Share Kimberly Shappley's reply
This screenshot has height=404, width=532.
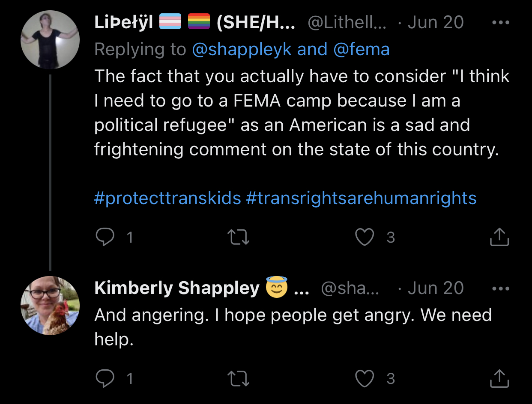tap(499, 378)
